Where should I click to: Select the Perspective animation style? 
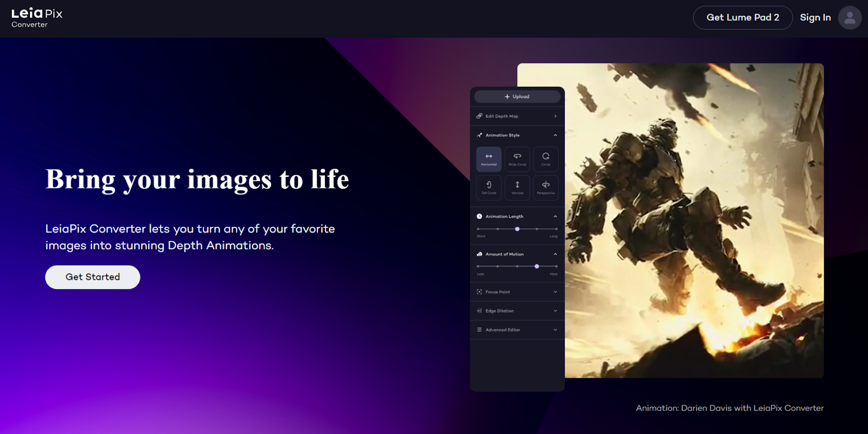(546, 188)
